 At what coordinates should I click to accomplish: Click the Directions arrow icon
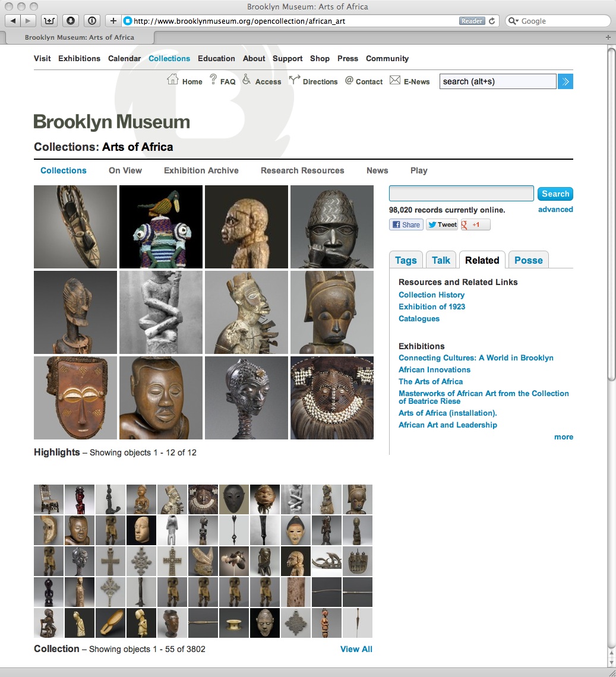294,80
